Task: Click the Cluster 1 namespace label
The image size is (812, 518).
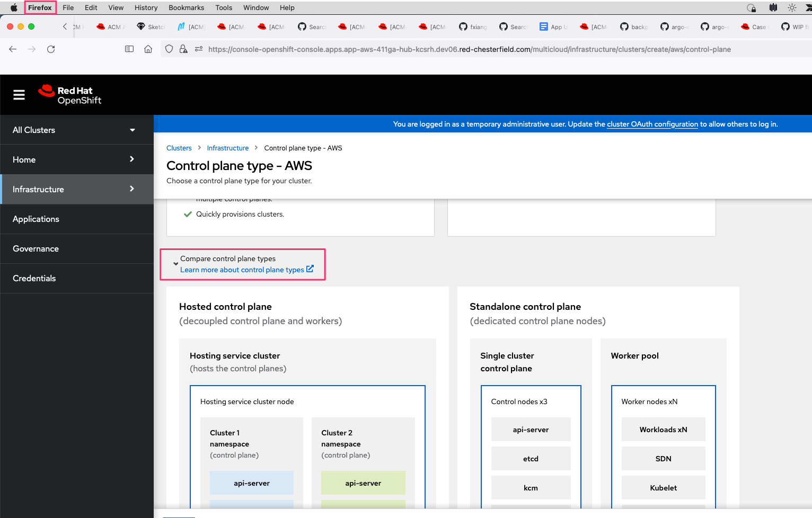Action: (230, 439)
